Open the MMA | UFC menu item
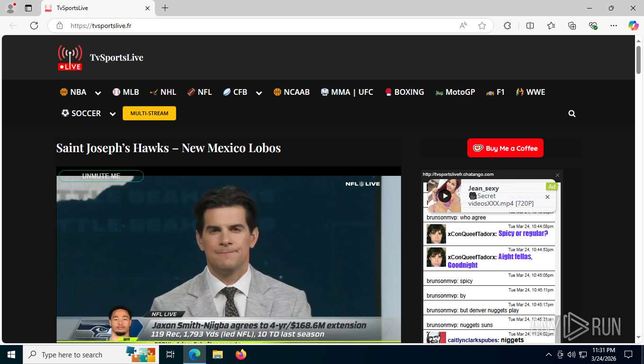Image resolution: width=644 pixels, height=364 pixels. pyautogui.click(x=347, y=92)
